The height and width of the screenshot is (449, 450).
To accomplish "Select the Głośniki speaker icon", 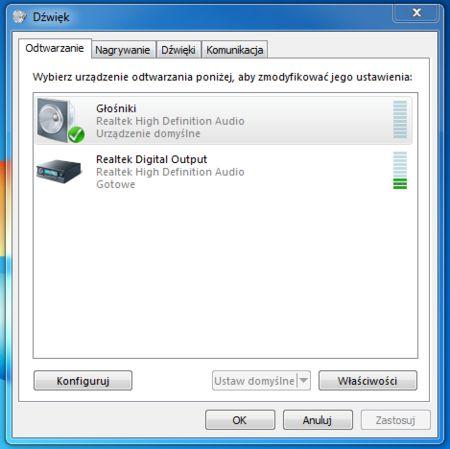I will (58, 121).
